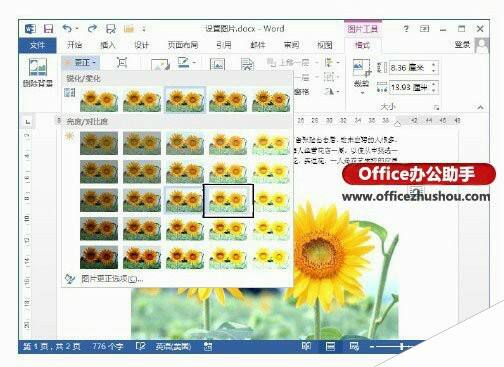Switch to the References (引用) tab

pos(224,45)
